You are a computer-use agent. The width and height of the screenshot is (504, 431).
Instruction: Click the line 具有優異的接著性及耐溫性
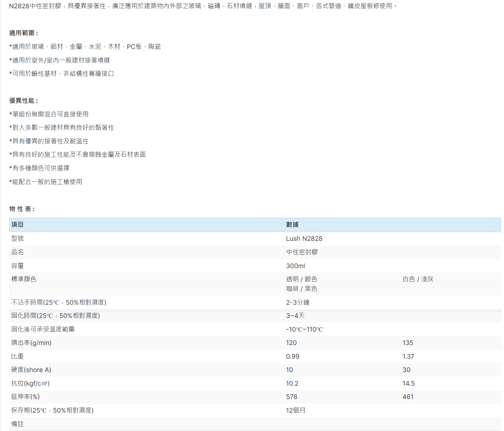(x=49, y=141)
